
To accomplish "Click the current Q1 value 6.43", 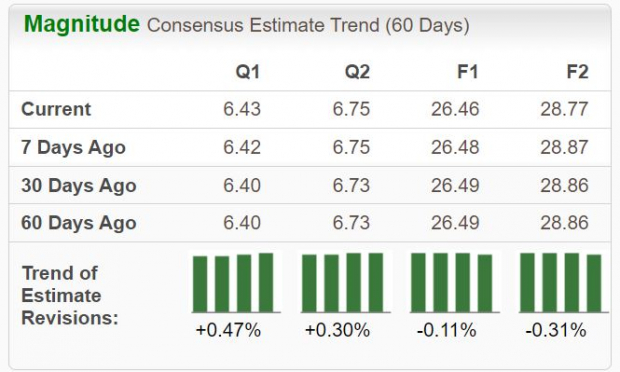I will tap(242, 109).
